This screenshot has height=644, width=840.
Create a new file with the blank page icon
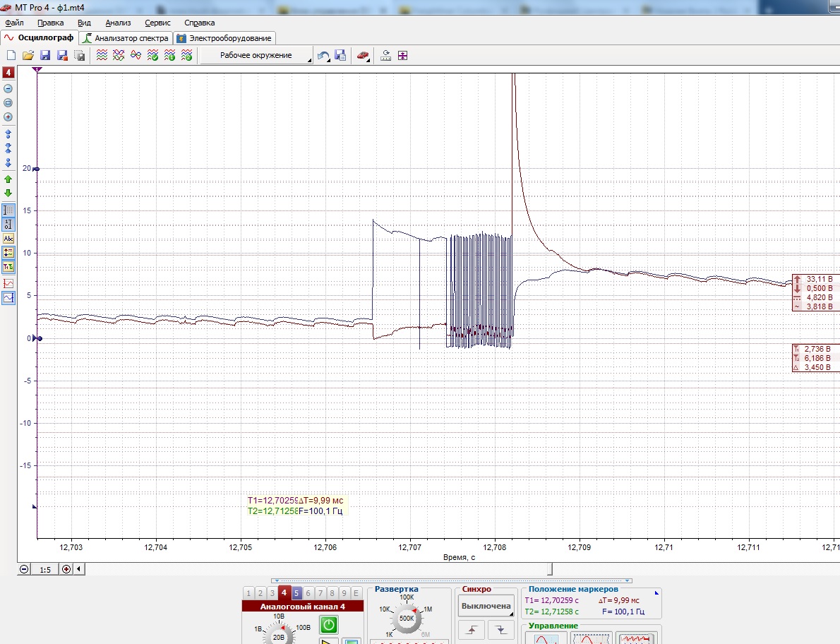11,55
